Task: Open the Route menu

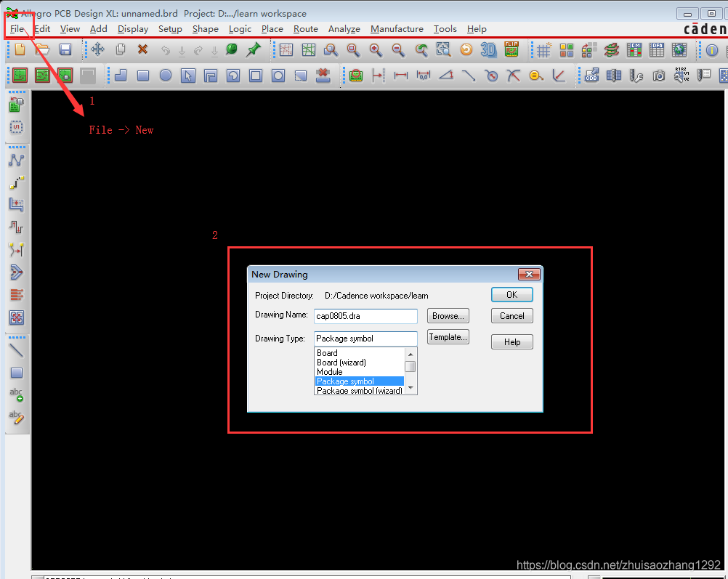Action: pos(305,29)
